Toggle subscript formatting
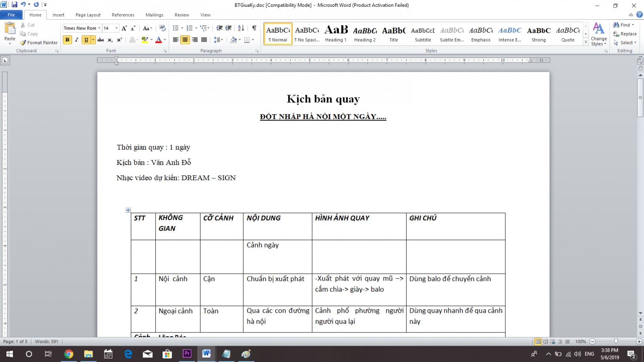Image resolution: width=644 pixels, height=362 pixels. pyautogui.click(x=110, y=40)
